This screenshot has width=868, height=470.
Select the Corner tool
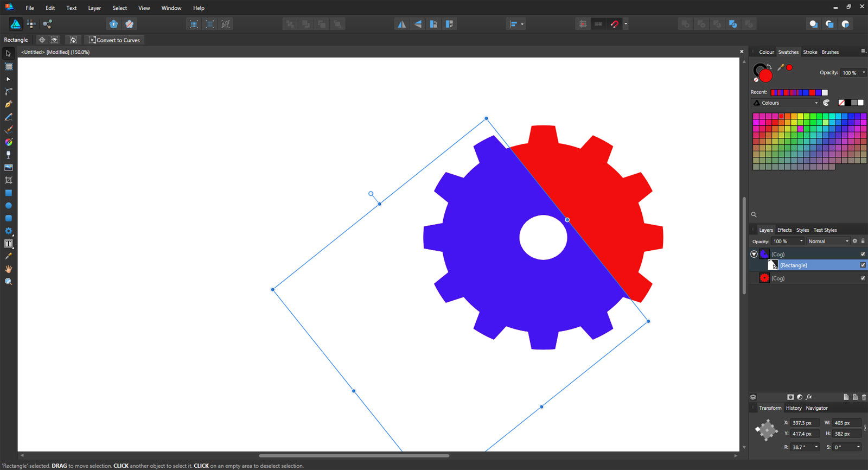point(8,92)
